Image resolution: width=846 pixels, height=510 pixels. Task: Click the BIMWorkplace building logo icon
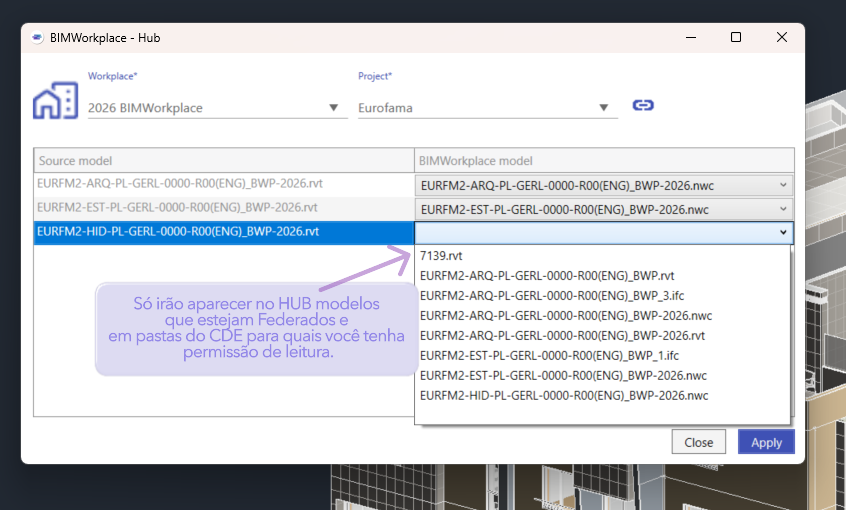[x=56, y=100]
